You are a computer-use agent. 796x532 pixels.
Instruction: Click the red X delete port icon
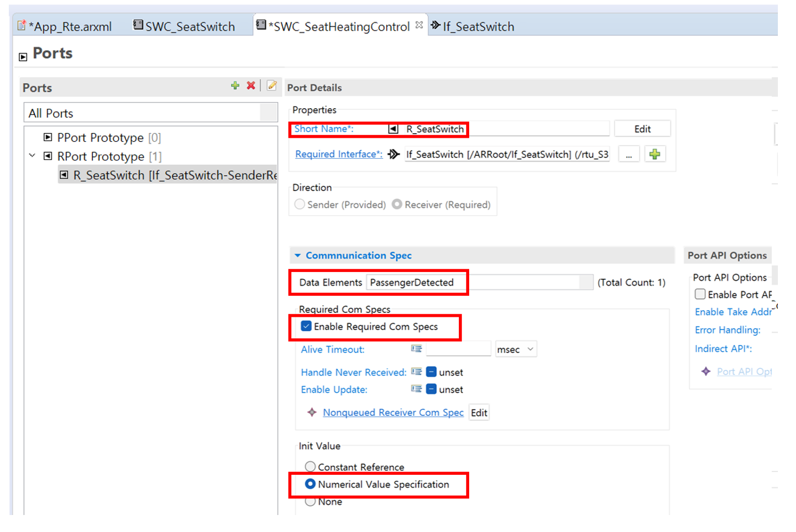(x=251, y=86)
